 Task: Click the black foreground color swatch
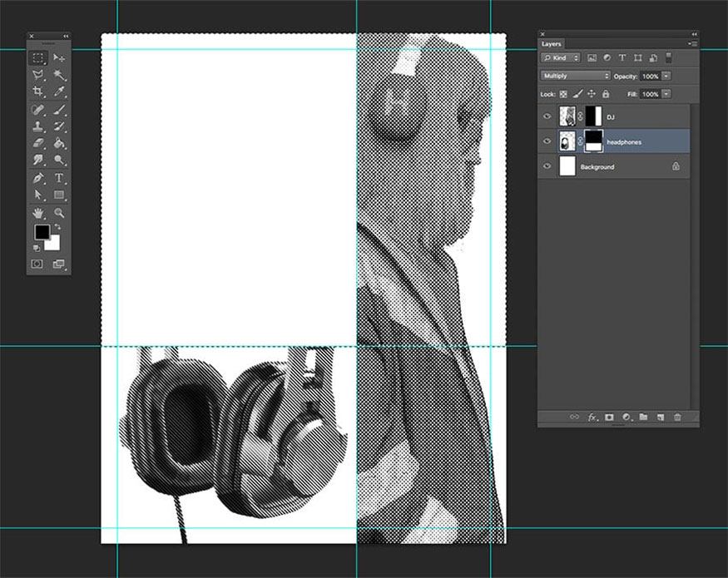click(41, 233)
